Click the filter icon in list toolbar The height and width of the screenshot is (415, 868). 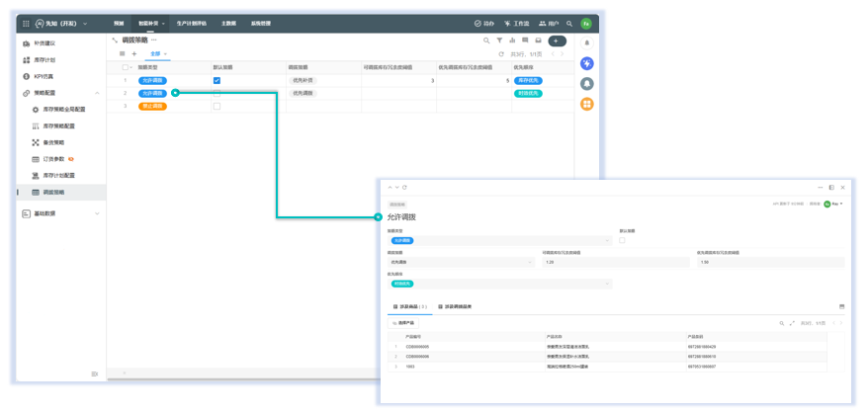(499, 41)
